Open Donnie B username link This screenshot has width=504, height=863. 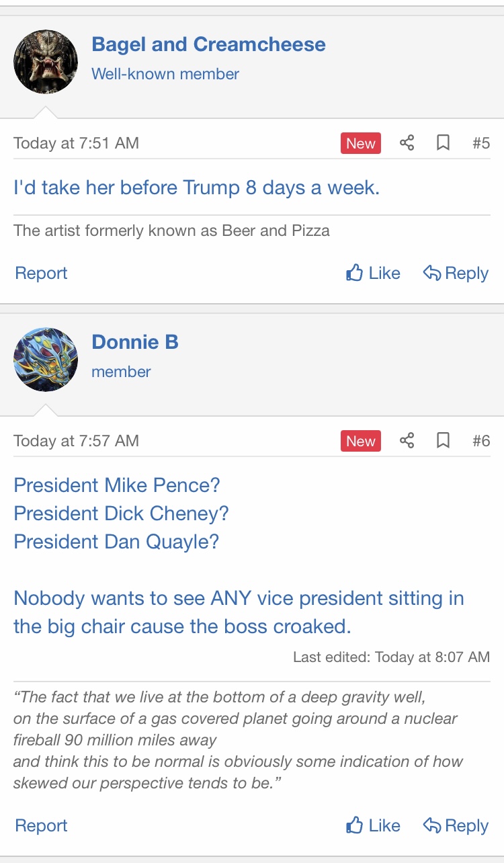(135, 342)
